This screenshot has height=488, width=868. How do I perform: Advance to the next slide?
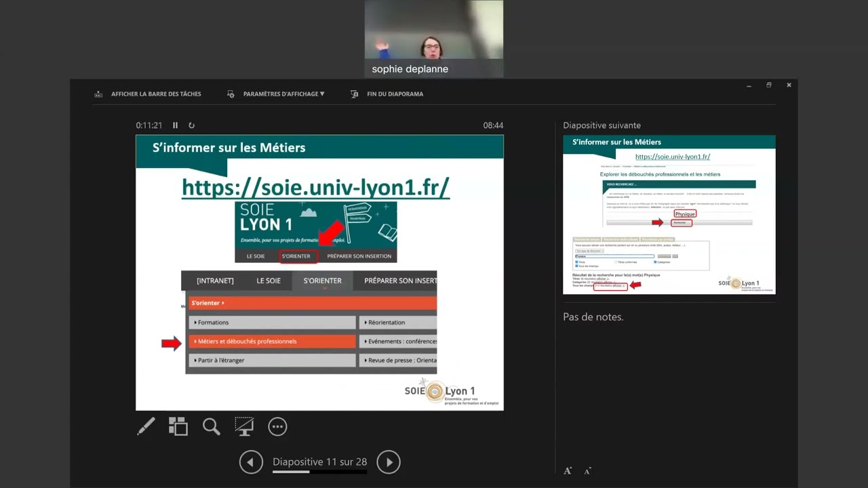coord(389,462)
